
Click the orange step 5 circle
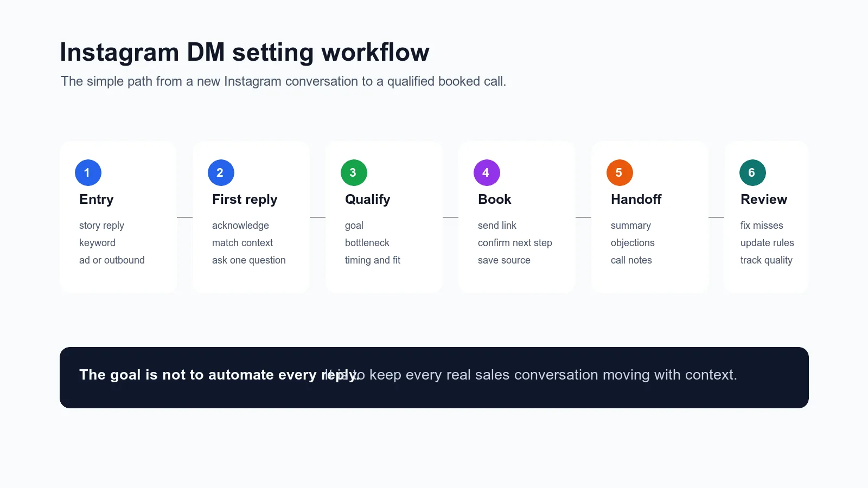pos(620,172)
